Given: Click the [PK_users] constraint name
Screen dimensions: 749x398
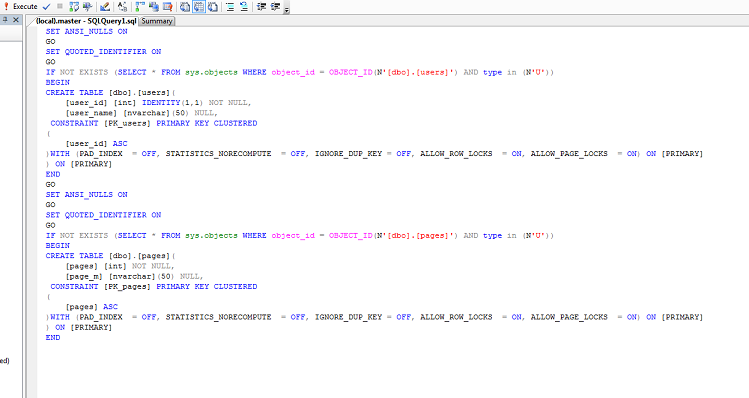Looking at the screenshot, I should [127, 123].
